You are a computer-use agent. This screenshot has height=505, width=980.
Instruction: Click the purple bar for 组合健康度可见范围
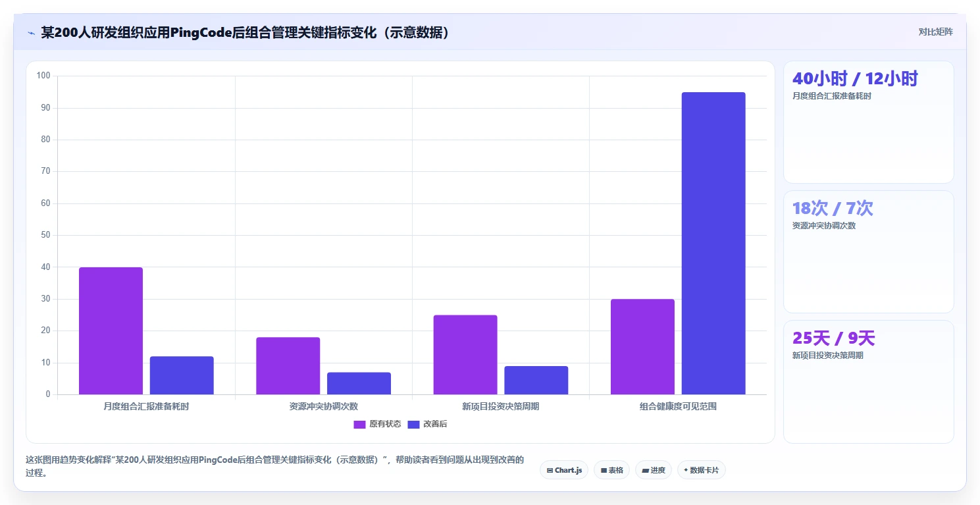642,346
